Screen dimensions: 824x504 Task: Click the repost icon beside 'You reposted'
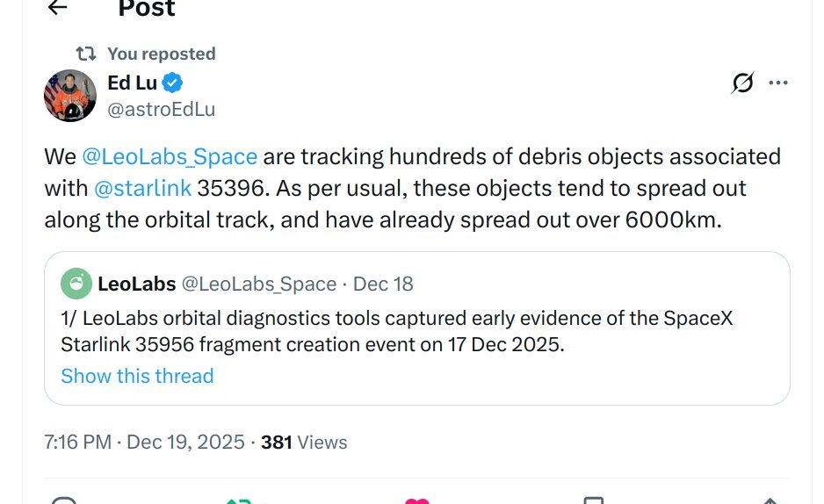pos(86,54)
